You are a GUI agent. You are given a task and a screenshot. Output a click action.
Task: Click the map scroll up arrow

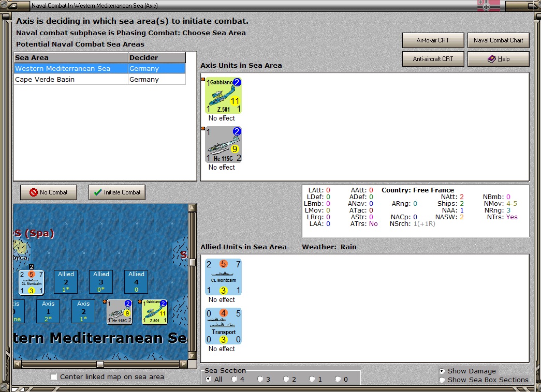pos(192,208)
